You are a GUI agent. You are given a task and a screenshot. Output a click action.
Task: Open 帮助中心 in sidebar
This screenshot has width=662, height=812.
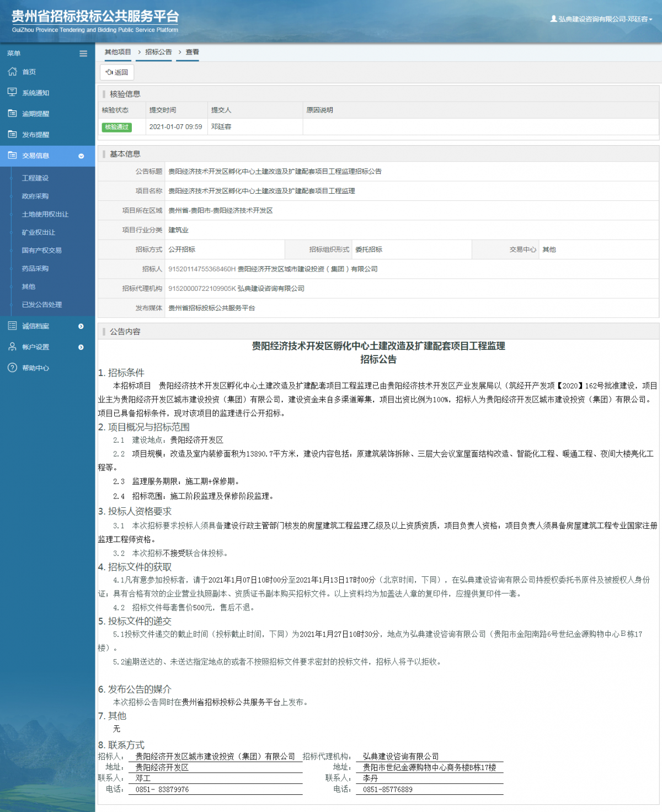(36, 368)
